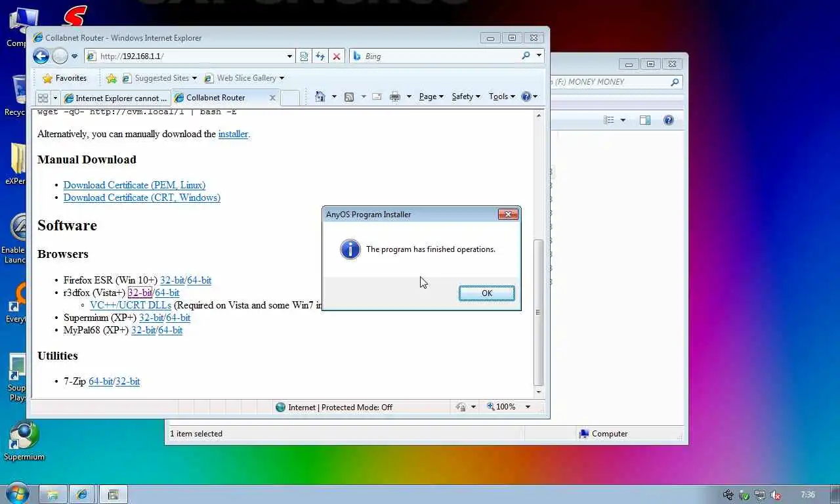Open the Tools menu
This screenshot has width=840, height=504.
coord(502,96)
